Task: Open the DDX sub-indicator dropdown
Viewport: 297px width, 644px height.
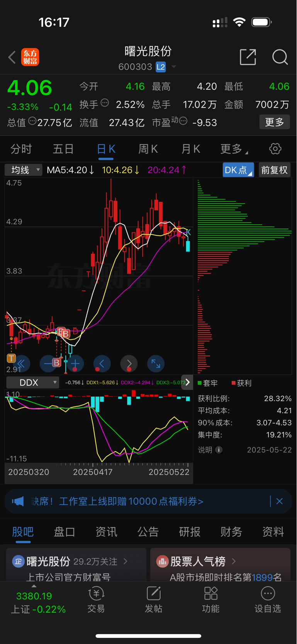Action: click(x=33, y=383)
